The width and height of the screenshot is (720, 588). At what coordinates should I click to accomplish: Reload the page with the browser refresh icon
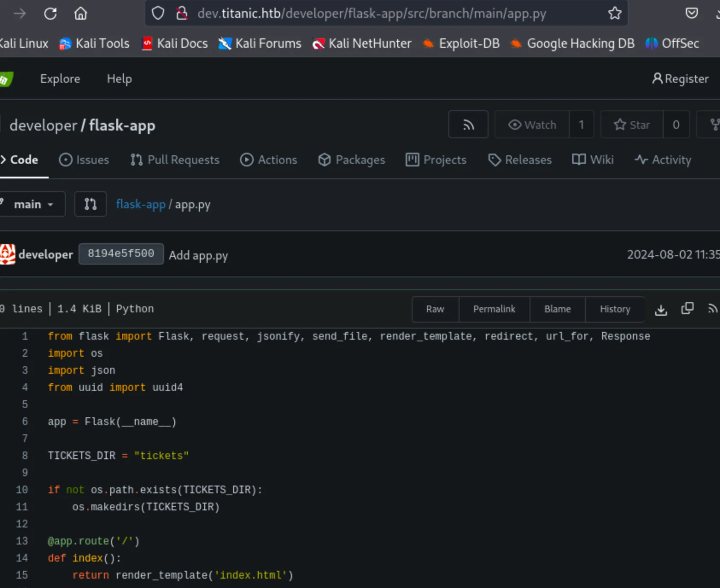tap(50, 14)
